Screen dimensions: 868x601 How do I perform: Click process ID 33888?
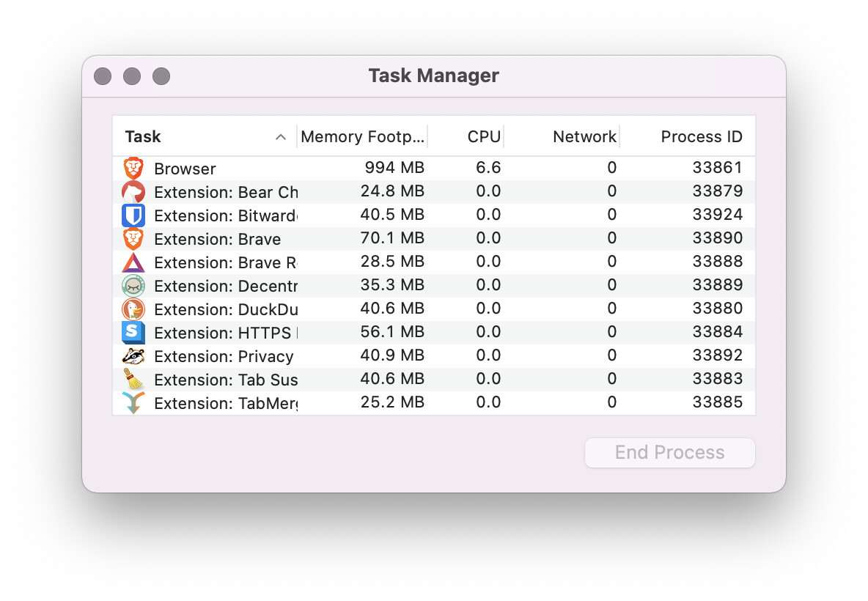click(x=718, y=261)
